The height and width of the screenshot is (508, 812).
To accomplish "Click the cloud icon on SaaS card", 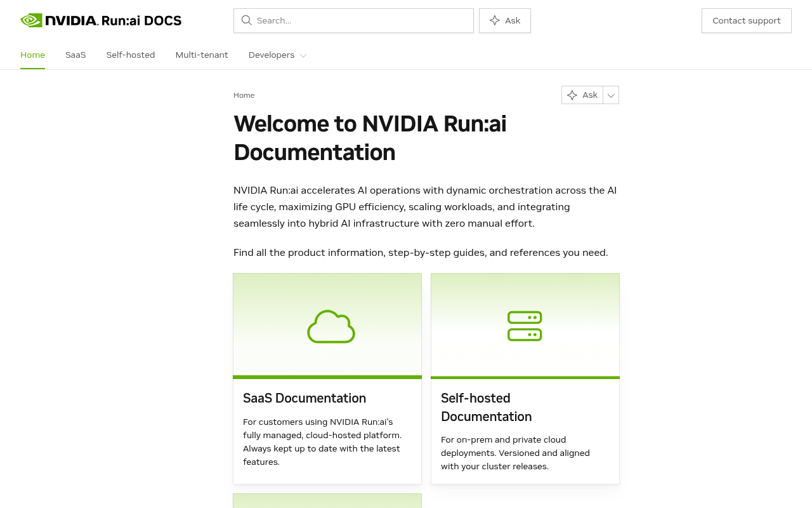I will pos(331,326).
